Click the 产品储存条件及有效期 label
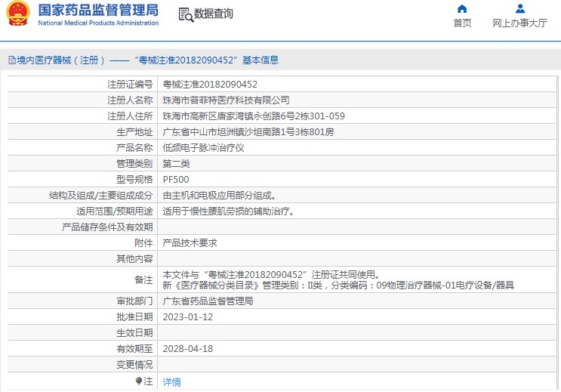Viewport: 561px width, 392px height. [107, 227]
